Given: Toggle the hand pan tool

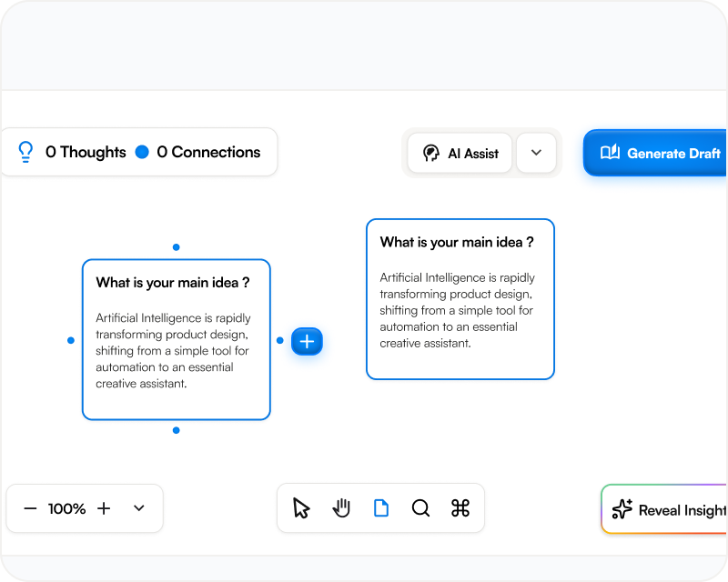Looking at the screenshot, I should coord(341,508).
